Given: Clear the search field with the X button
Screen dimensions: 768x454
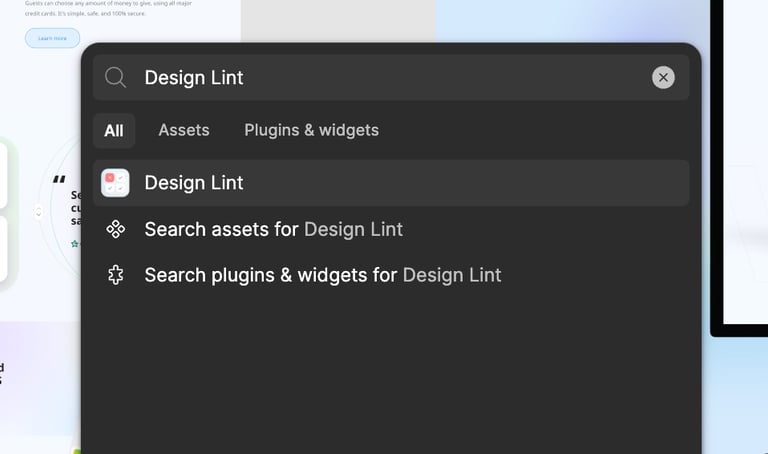Looking at the screenshot, I should coord(663,77).
